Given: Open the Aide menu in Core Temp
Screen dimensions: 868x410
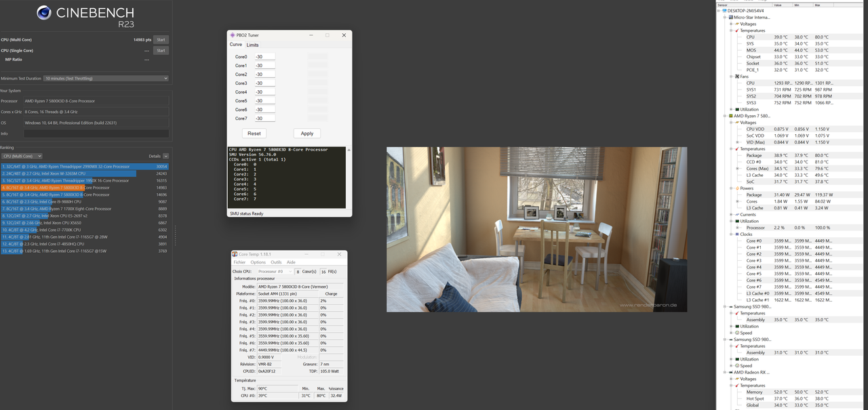Looking at the screenshot, I should pos(291,262).
